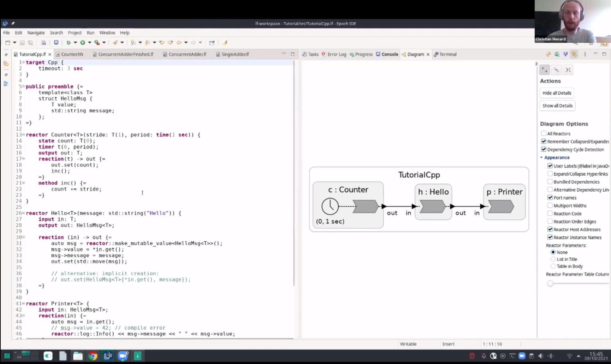The image size is (611, 364).
Task: Toggle the User Labels checkbox
Action: [x=550, y=166]
